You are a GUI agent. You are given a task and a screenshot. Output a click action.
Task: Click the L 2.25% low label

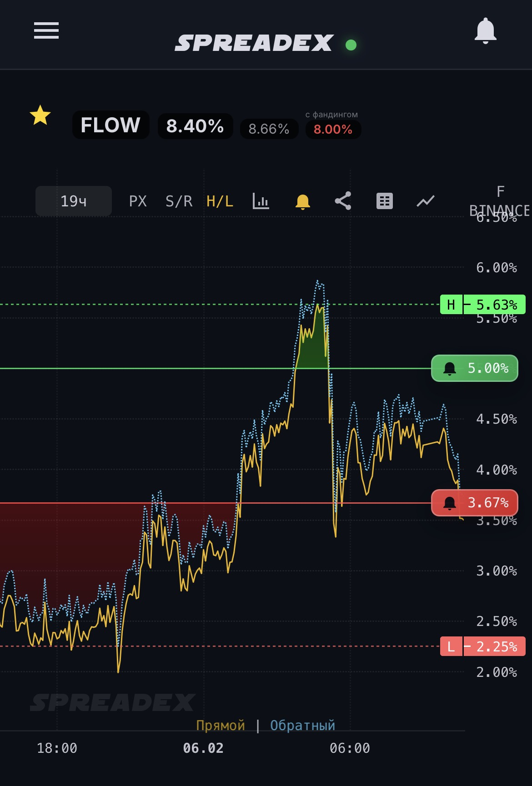483,646
